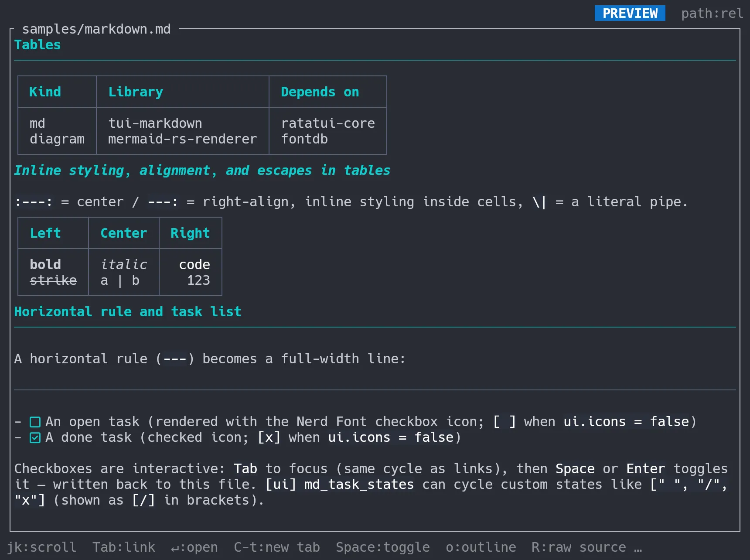Click the PREVIEW mode badge
Image resolution: width=750 pixels, height=560 pixels.
[x=630, y=13]
